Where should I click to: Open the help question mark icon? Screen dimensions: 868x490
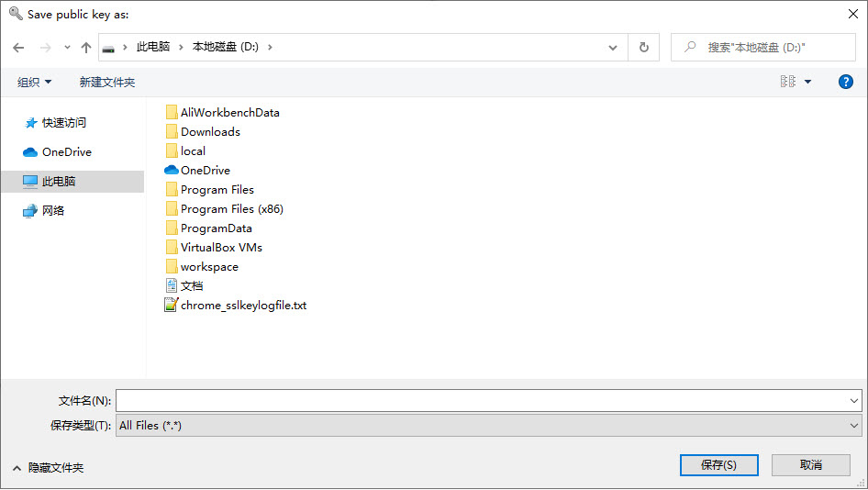click(846, 82)
